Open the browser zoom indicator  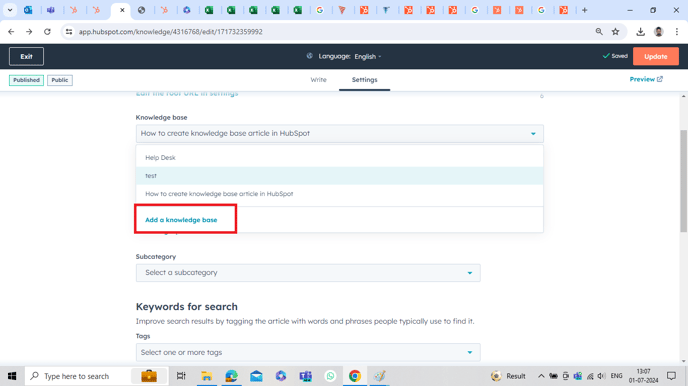pyautogui.click(x=599, y=32)
